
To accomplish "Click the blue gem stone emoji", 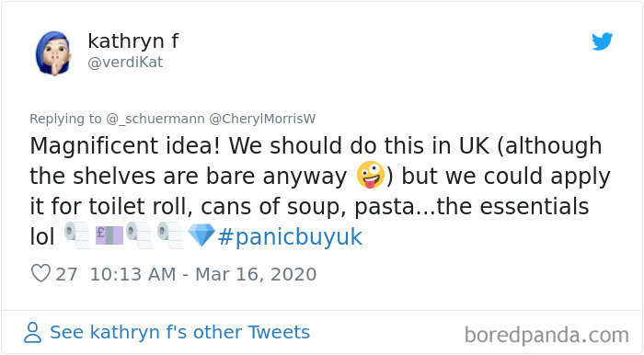I will 201,235.
